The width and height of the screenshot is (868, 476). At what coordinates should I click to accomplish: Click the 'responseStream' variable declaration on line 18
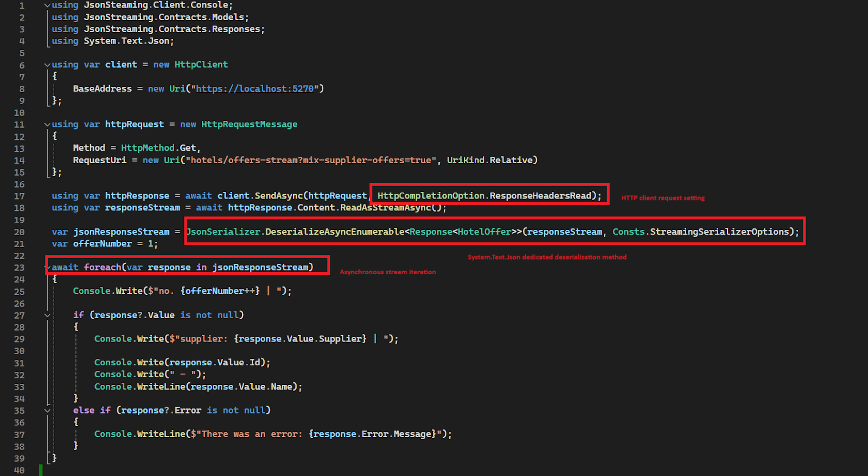143,208
